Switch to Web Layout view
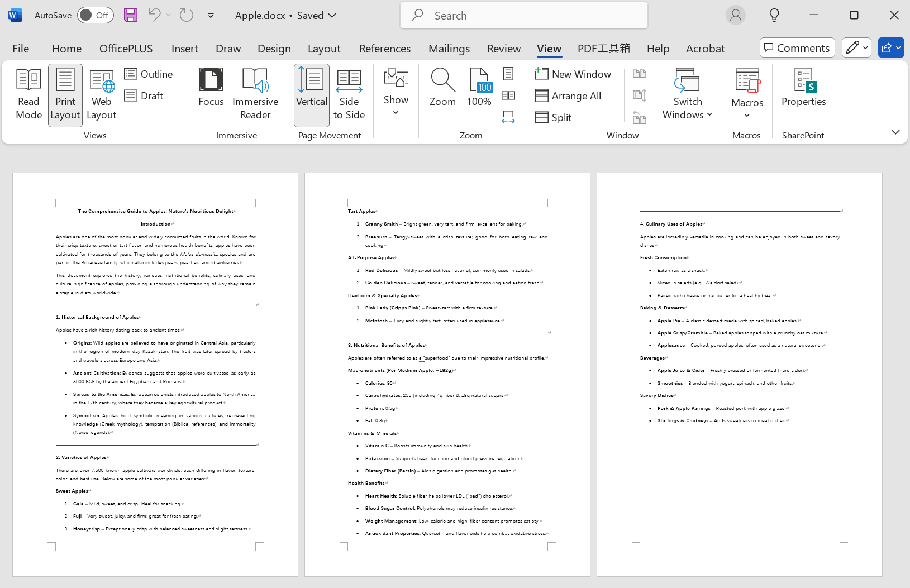 (102, 94)
